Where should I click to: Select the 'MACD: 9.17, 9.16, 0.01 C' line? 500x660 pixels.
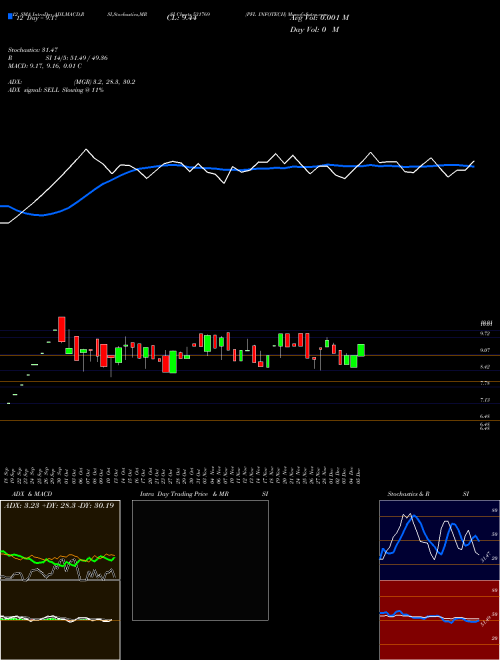click(x=45, y=66)
